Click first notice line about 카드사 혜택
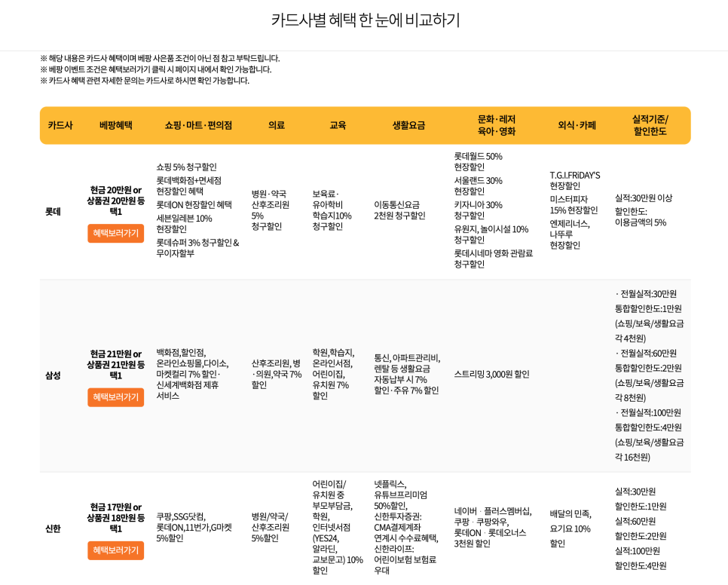This screenshot has width=728, height=585. 161,59
